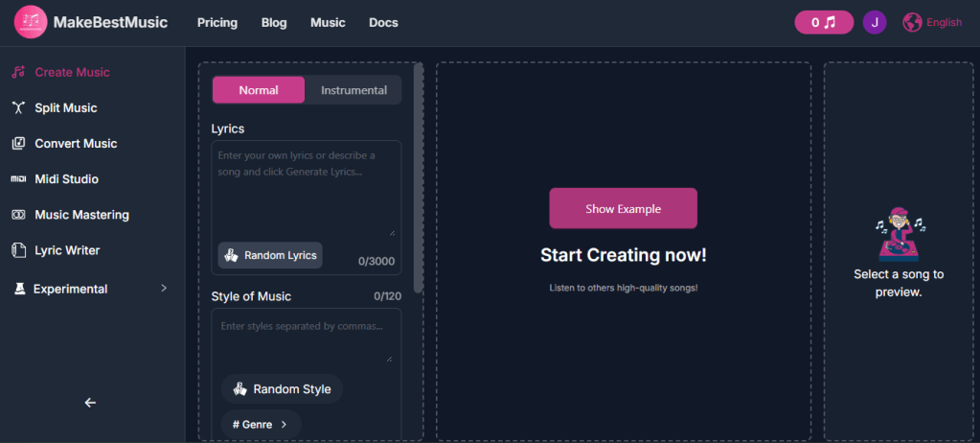The image size is (980, 443).
Task: Expand the Experimental sidebar section
Action: tap(163, 289)
